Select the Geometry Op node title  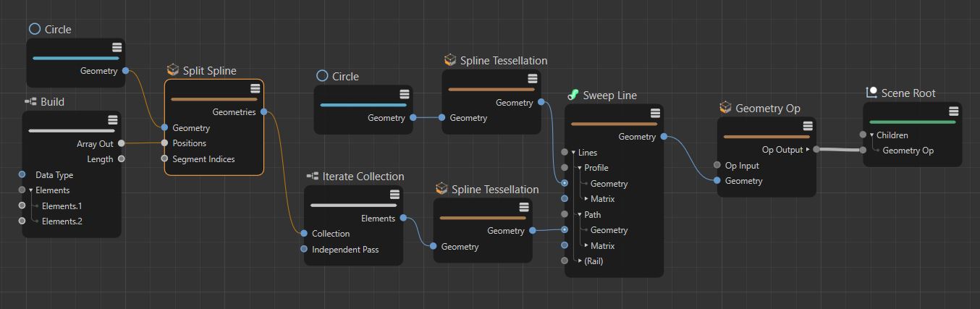(768, 109)
